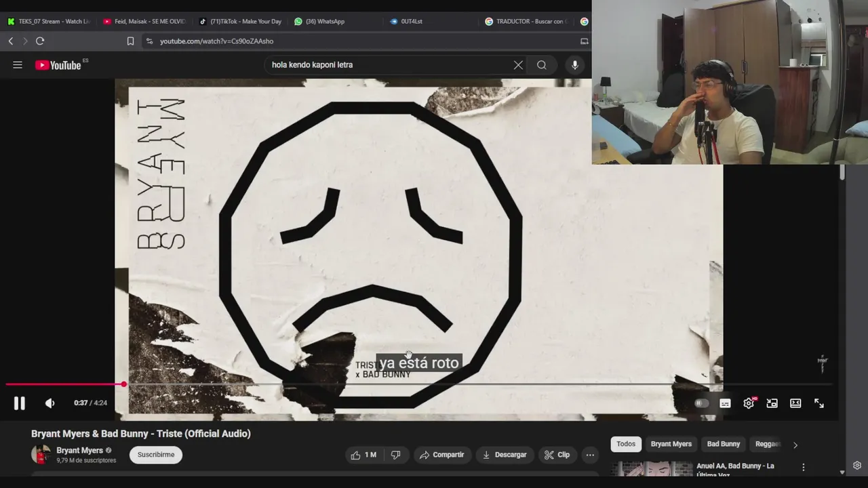Go back in browser history
The width and height of the screenshot is (868, 488).
tap(10, 41)
